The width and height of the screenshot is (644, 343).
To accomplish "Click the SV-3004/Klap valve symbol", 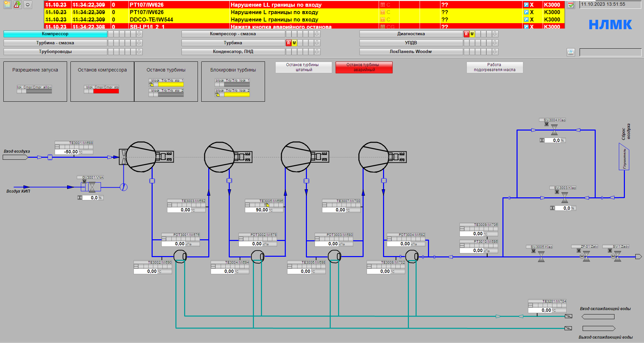I will 554,130.
